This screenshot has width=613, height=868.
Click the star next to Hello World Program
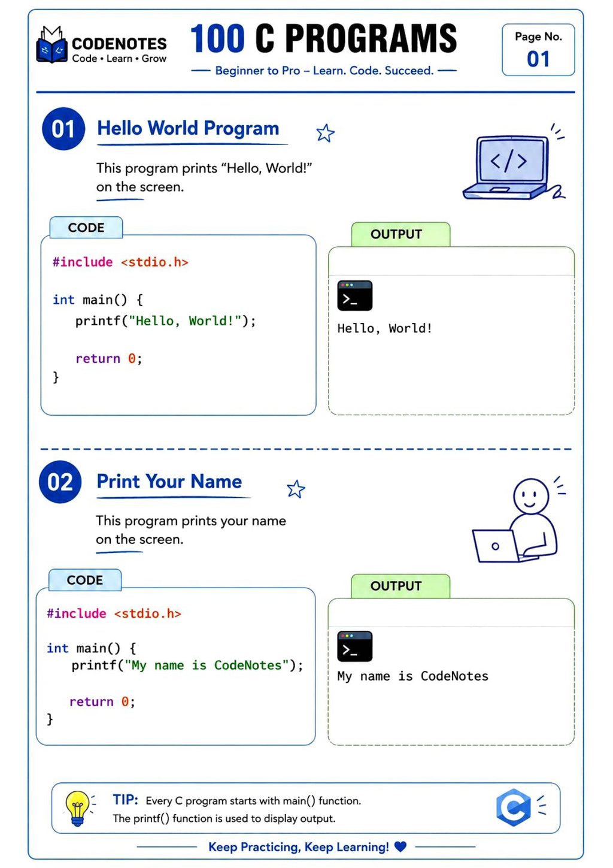[325, 133]
